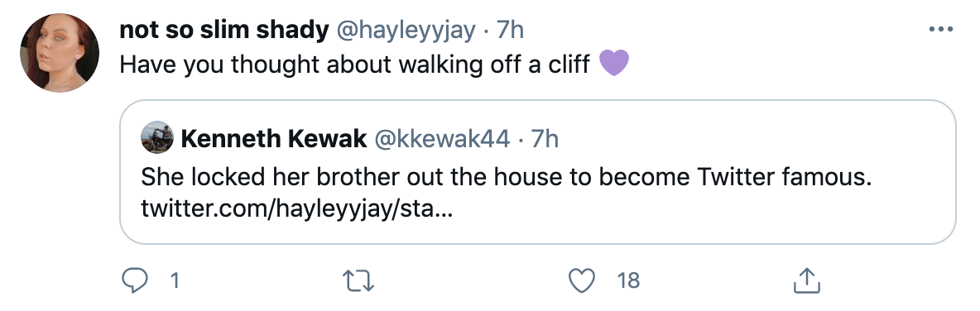The width and height of the screenshot is (980, 311).
Task: Open the quoted tweet text about locked brother
Action: click(507, 178)
